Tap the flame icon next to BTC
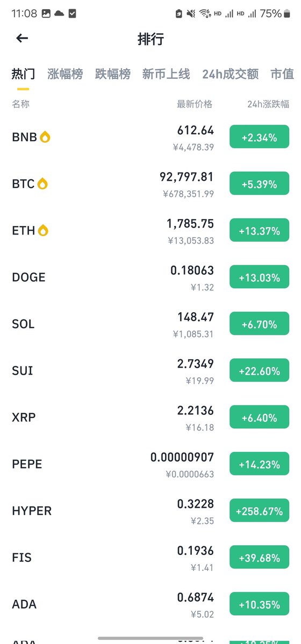Image resolution: width=301 pixels, height=644 pixels. tap(42, 184)
